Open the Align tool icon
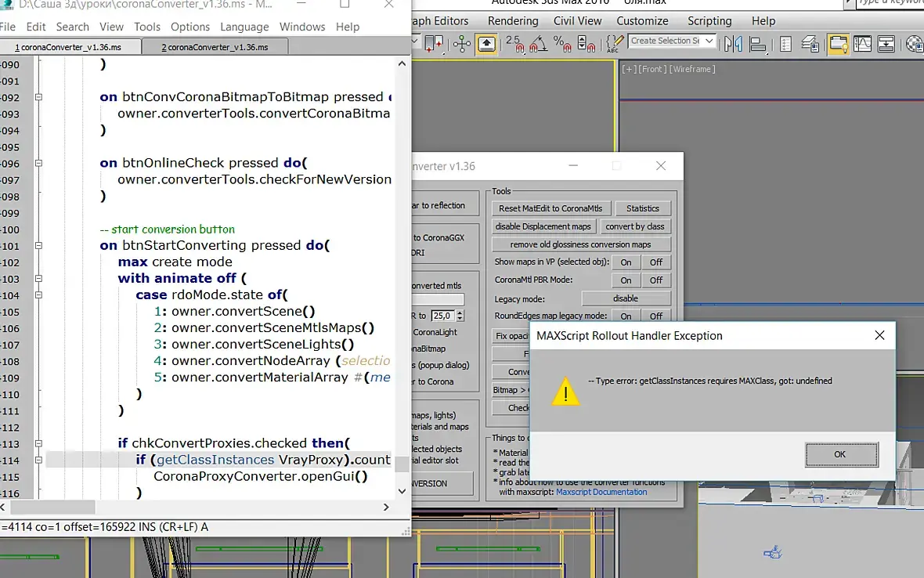The width and height of the screenshot is (924, 578). (758, 44)
